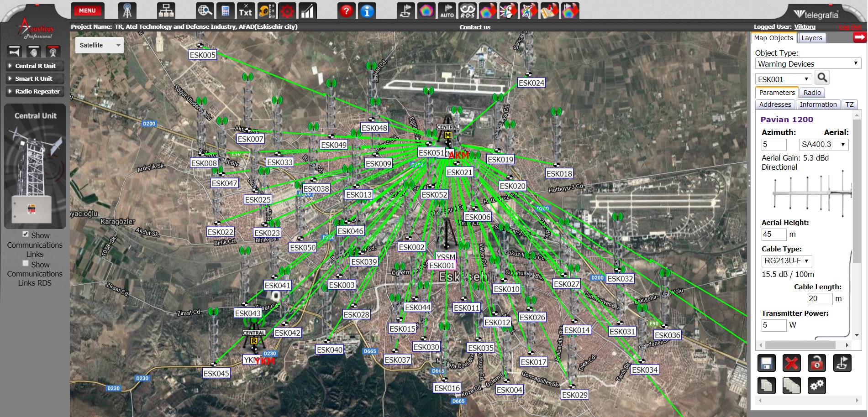Image resolution: width=868 pixels, height=417 pixels.
Task: Collapse right panel with red arrow icon
Action: pos(860,37)
